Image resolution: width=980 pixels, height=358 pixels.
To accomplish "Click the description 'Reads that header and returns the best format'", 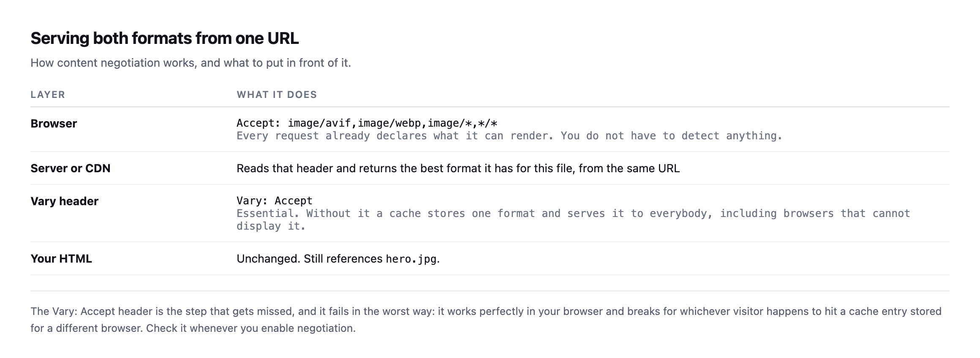I will pyautogui.click(x=458, y=168).
